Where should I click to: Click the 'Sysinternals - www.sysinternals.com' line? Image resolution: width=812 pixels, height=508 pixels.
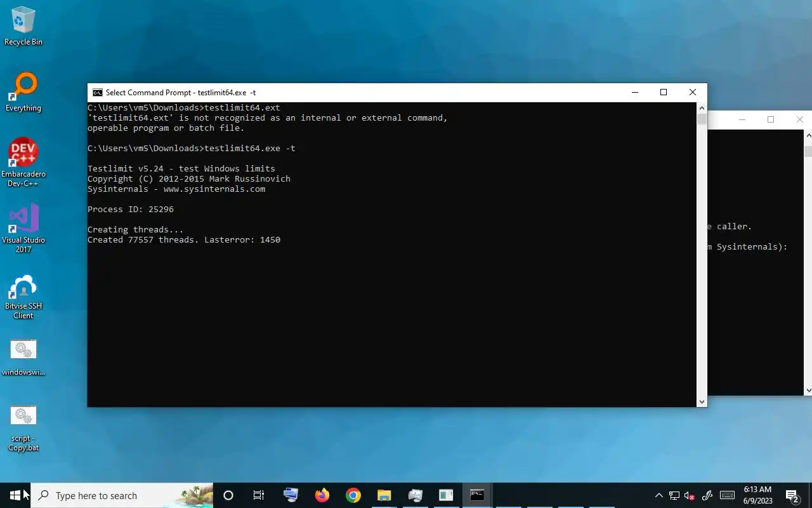pos(176,189)
